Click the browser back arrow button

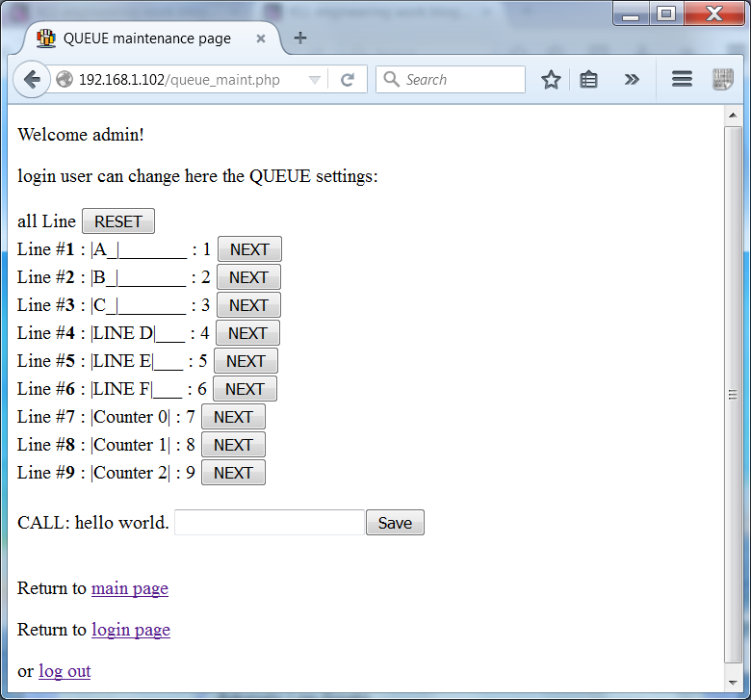click(x=31, y=80)
